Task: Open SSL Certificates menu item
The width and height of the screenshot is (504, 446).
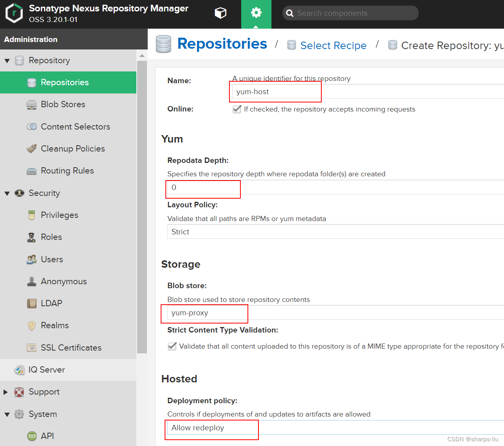Action: click(68, 347)
